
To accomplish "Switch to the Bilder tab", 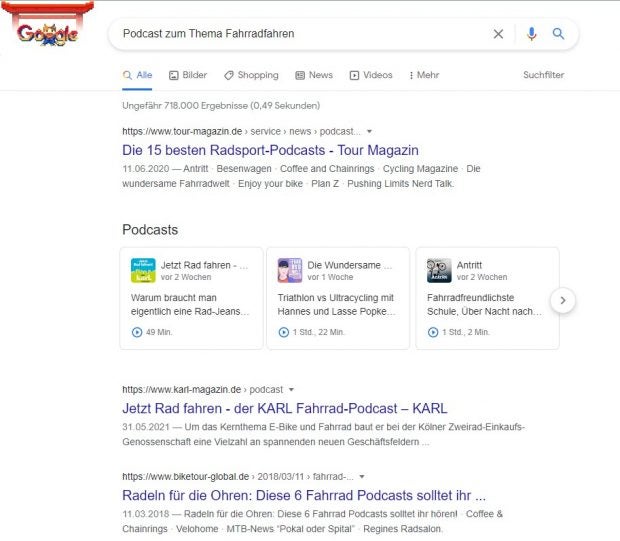I will coord(188,75).
